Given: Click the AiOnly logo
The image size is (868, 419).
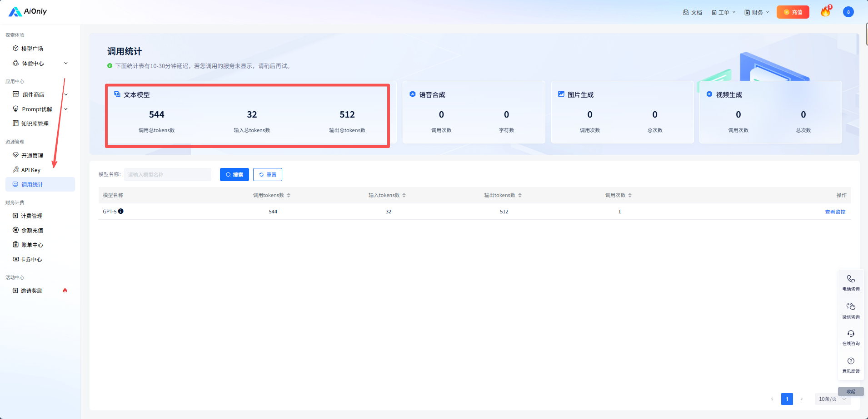Looking at the screenshot, I should pyautogui.click(x=27, y=12).
